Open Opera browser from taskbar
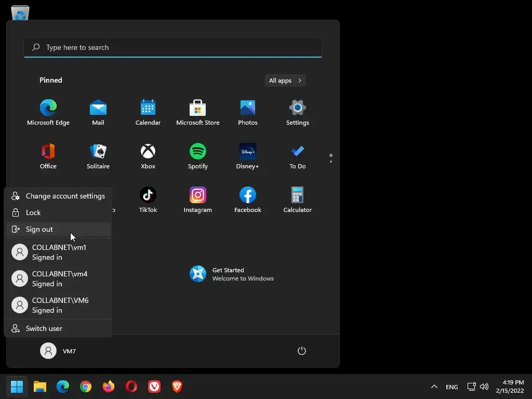This screenshot has width=532, height=399. [131, 387]
